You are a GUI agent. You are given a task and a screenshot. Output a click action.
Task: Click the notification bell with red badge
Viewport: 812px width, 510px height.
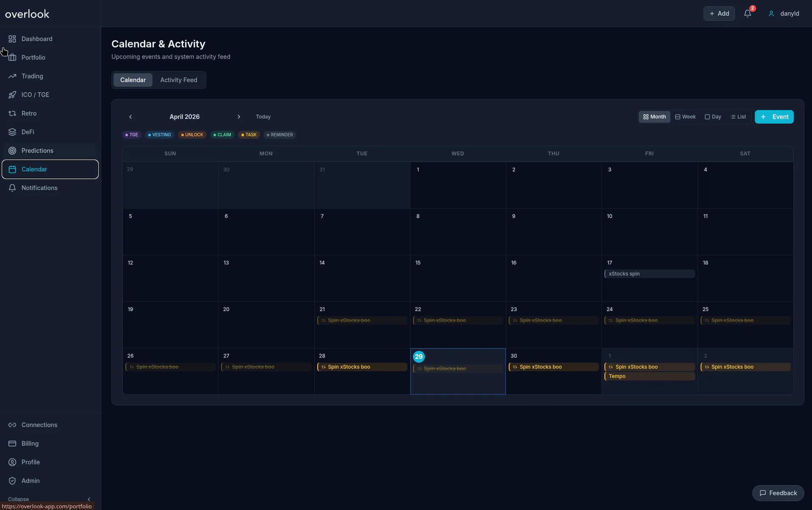(748, 14)
